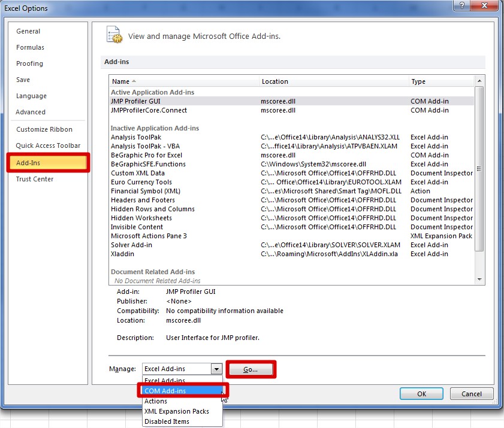Select Actions in the Manage list

(x=156, y=401)
